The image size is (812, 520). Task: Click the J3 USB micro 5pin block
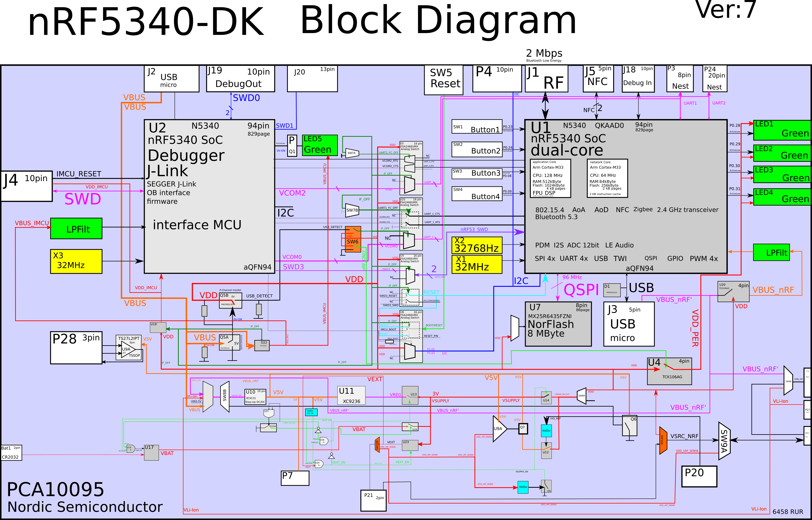(x=629, y=324)
